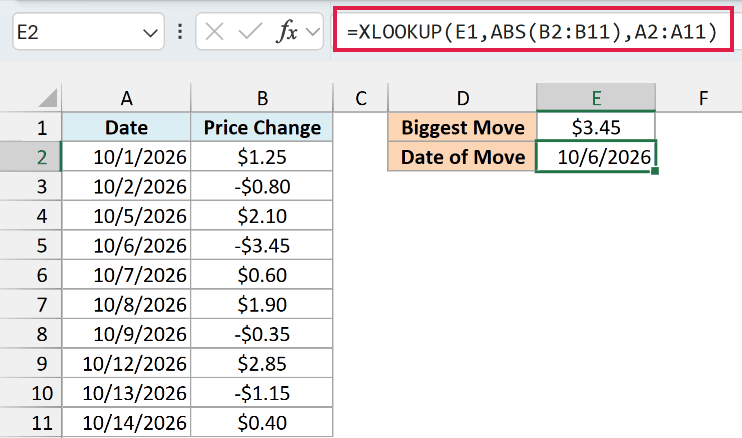
Task: Select row 9 header
Action: click(31, 363)
